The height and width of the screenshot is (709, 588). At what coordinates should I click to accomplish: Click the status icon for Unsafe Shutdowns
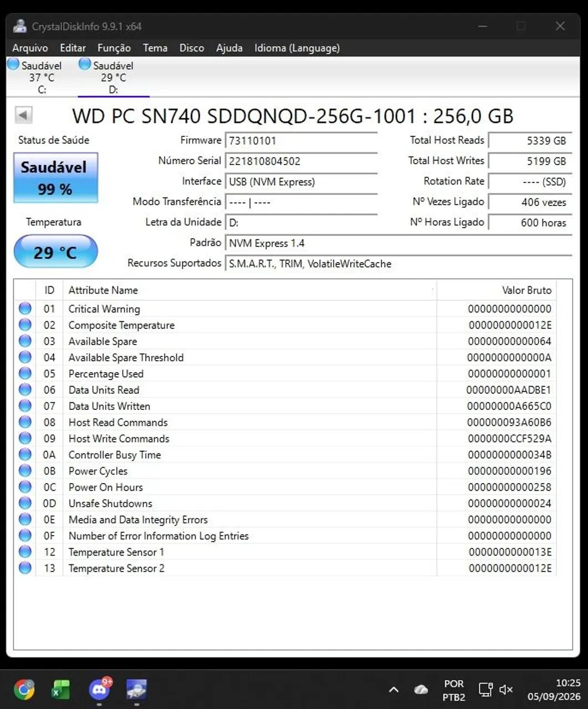pos(25,503)
